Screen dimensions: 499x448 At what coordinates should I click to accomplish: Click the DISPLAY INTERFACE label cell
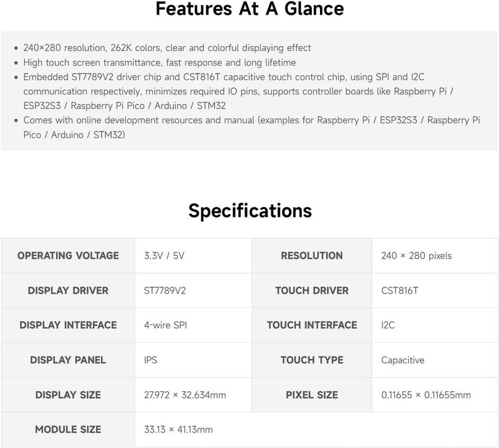coord(68,325)
